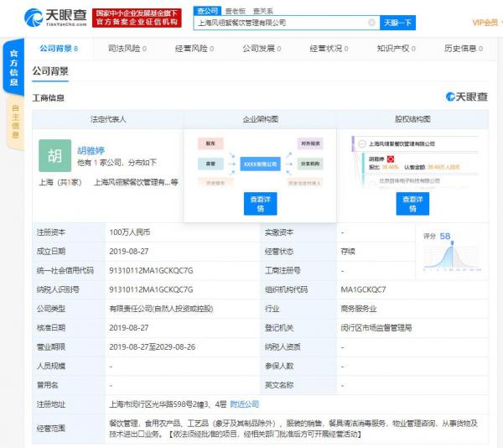Click the 股权结构图 column header
Screen dimensions: 503x448
pos(412,119)
